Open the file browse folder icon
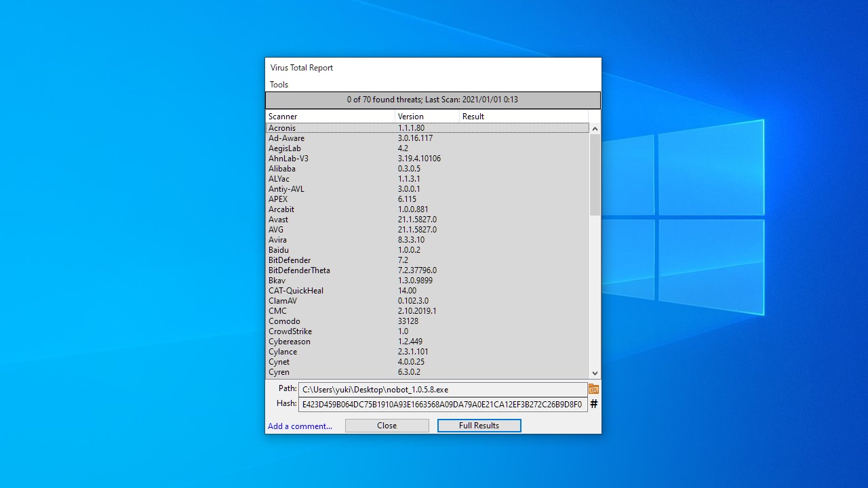Screen dimensions: 868x488 pyautogui.click(x=593, y=389)
